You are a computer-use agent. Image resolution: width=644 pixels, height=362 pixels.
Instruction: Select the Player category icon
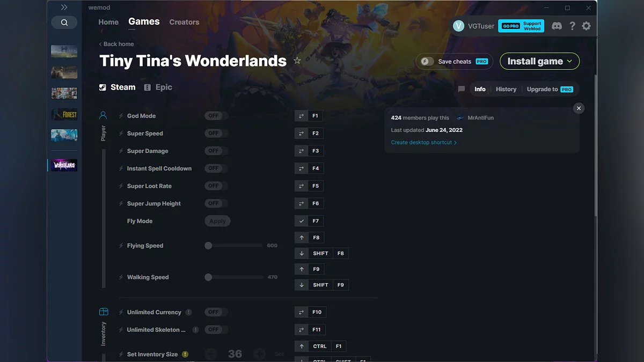click(x=103, y=115)
